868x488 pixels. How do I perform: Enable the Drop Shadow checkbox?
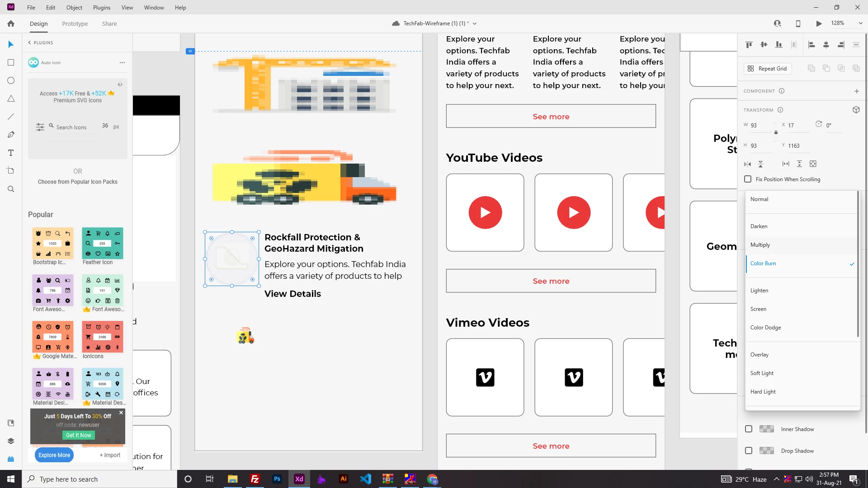coord(749,450)
